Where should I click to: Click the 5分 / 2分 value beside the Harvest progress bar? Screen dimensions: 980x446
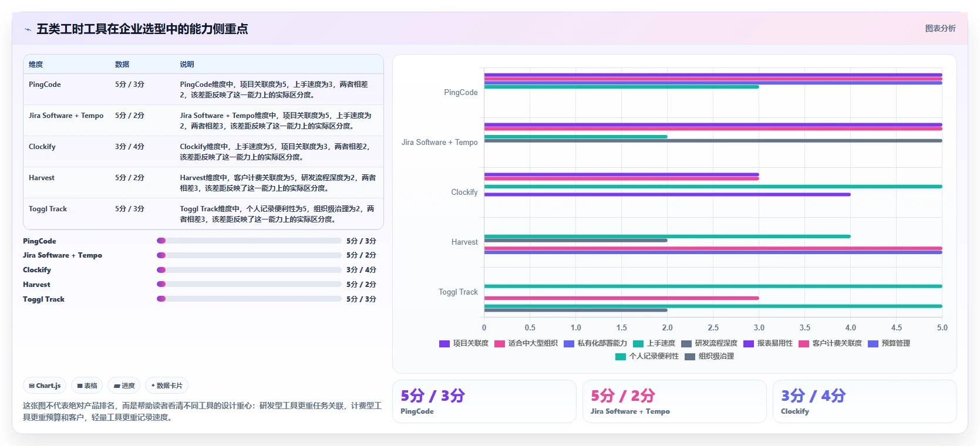(x=361, y=285)
